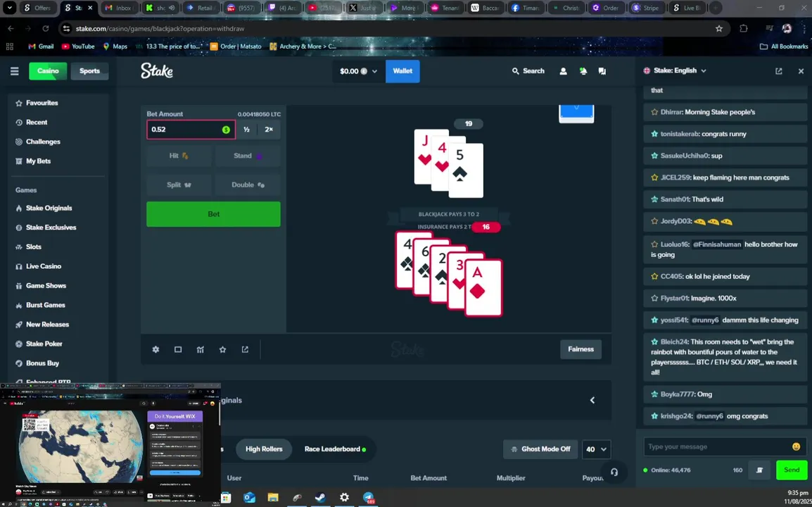The image size is (812, 507).
Task: Open the YouTube bookmark
Action: [x=77, y=46]
